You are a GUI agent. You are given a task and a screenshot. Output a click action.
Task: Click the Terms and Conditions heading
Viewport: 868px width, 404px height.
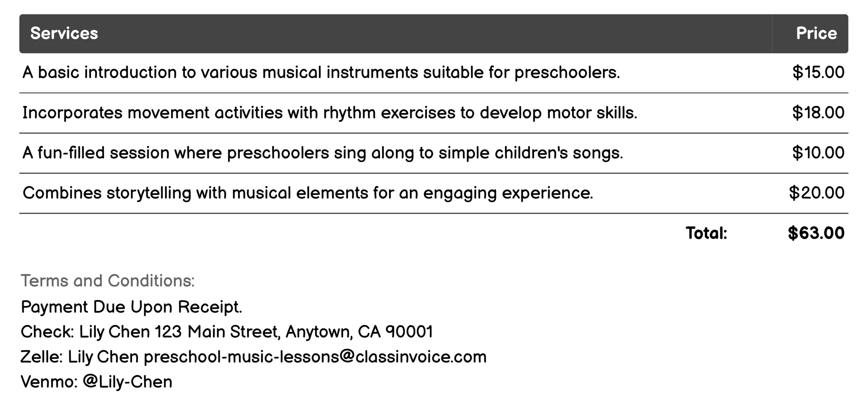pos(107,281)
